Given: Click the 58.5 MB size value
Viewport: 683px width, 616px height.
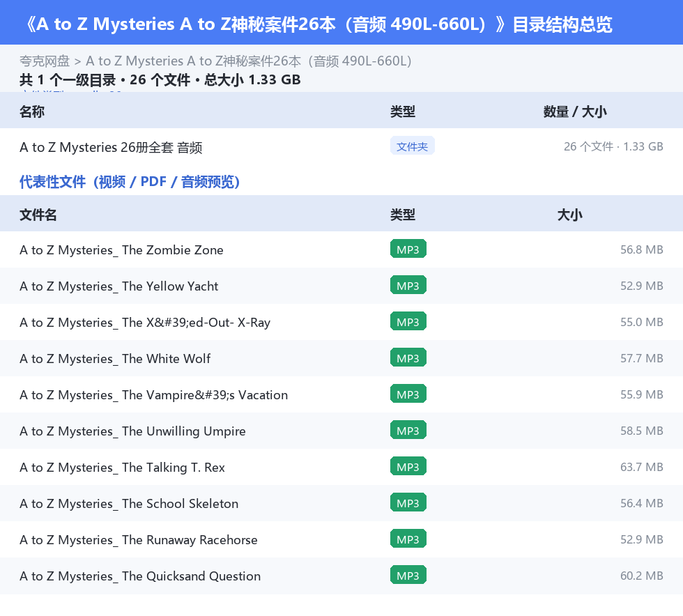Looking at the screenshot, I should 642,431.
